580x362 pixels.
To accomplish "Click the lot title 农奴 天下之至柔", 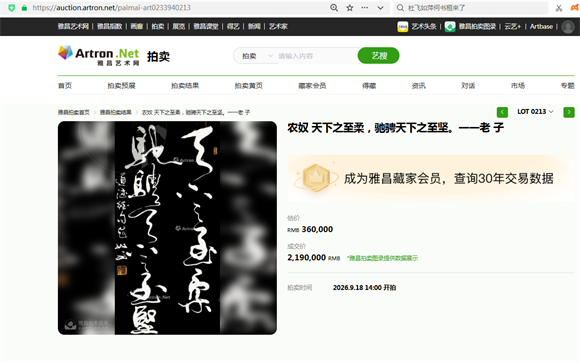I will click(x=395, y=128).
